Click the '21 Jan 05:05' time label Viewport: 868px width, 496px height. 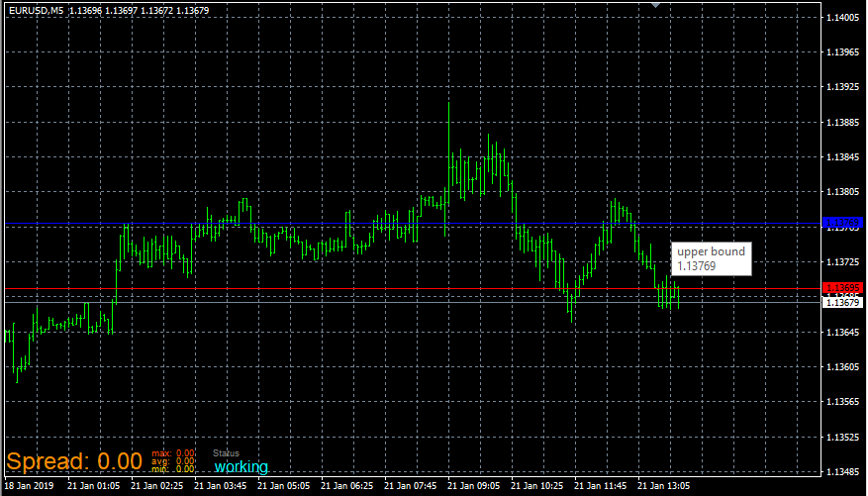[x=284, y=485]
